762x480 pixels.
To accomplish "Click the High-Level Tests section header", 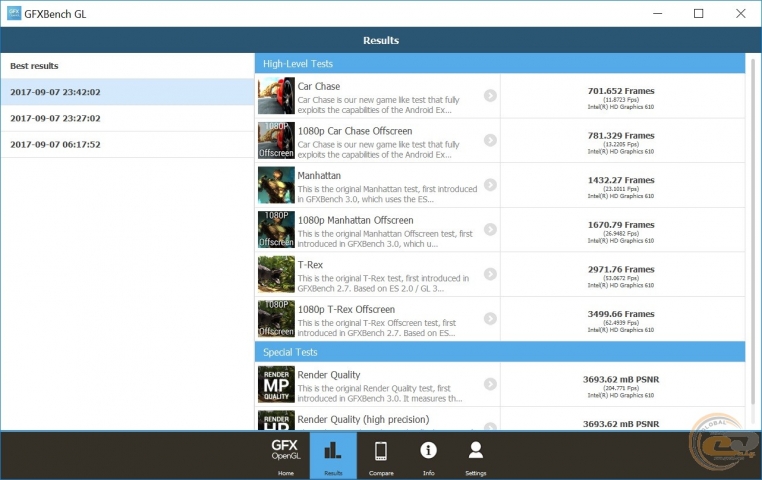I will pos(500,64).
